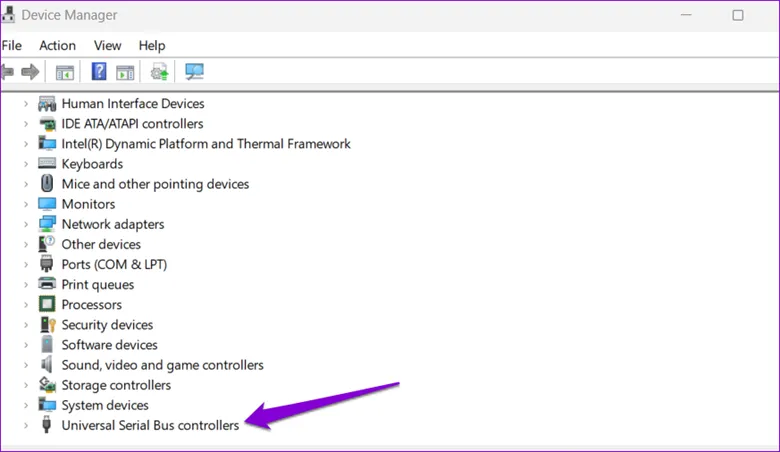Open the Action menu
Screen dimensions: 780x452
click(x=57, y=45)
